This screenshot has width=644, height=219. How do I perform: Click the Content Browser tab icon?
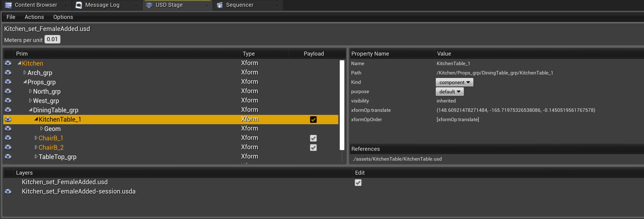[8, 5]
